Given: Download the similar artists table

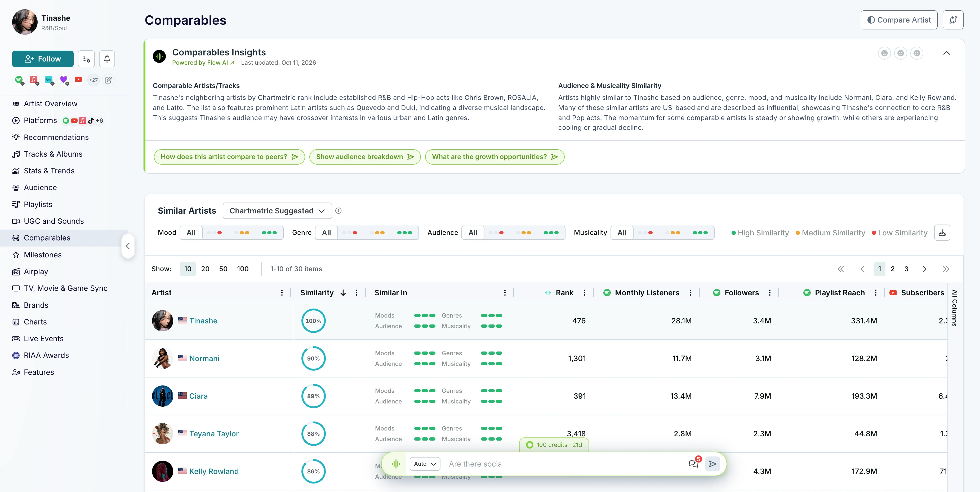Looking at the screenshot, I should tap(942, 233).
